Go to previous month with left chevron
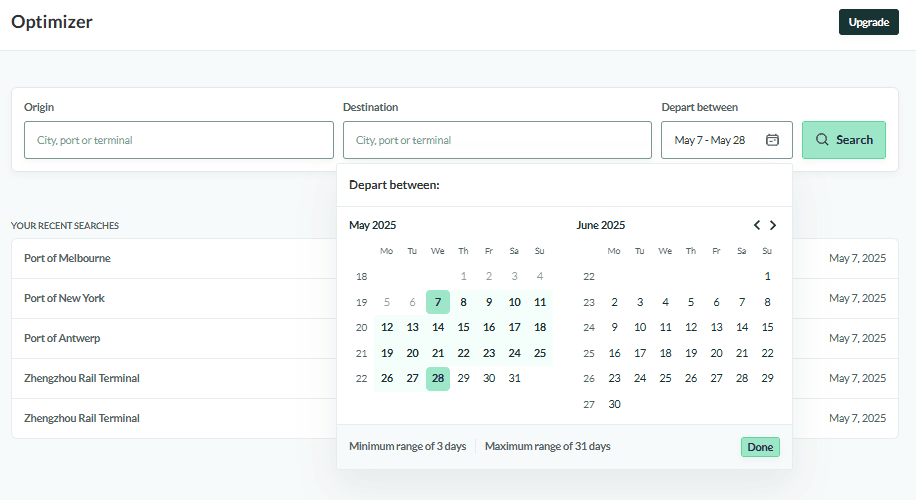Viewport: 916px width, 500px height. coord(757,225)
